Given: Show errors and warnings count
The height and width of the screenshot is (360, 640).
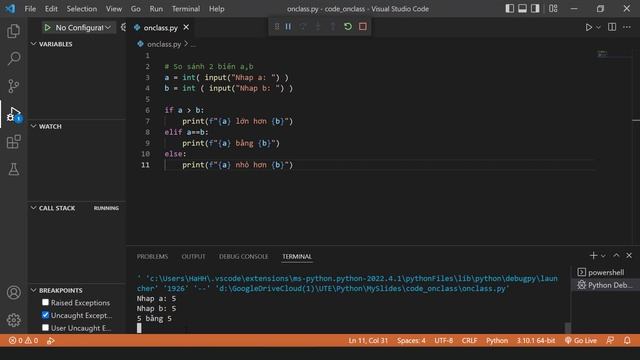Looking at the screenshot, I should (24, 340).
